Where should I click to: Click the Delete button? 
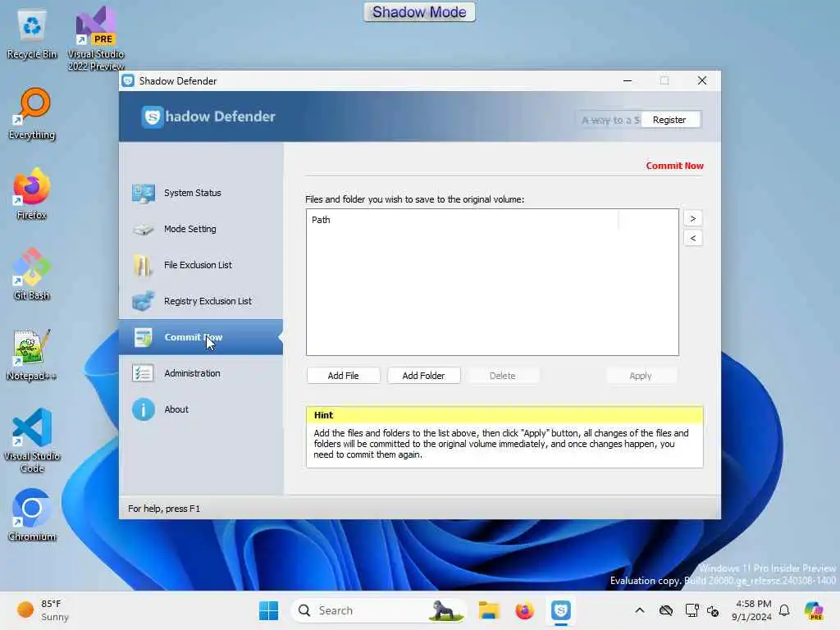coord(503,376)
